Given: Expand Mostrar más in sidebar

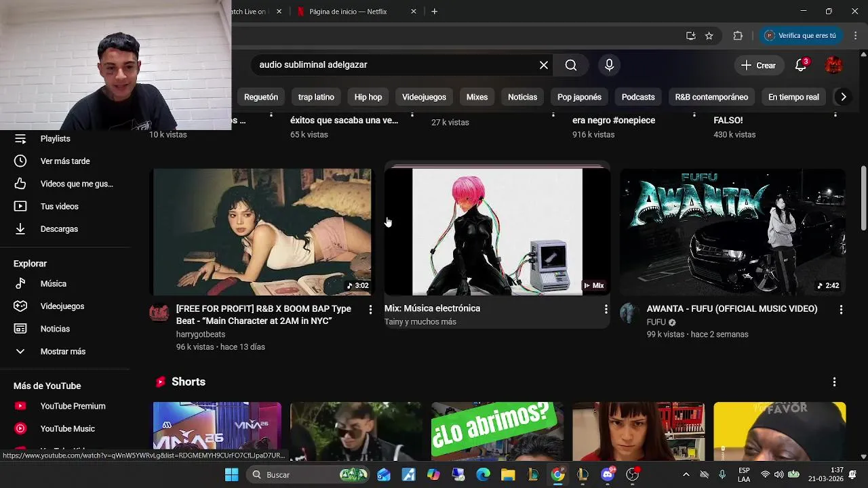Looking at the screenshot, I should (64, 351).
